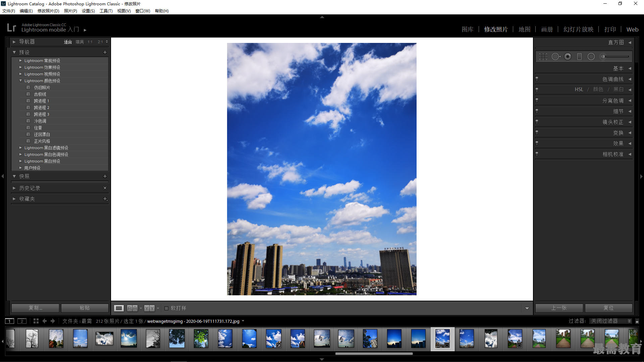The image size is (644, 362).
Task: Create a new snapshot with plus icon
Action: 105,176
